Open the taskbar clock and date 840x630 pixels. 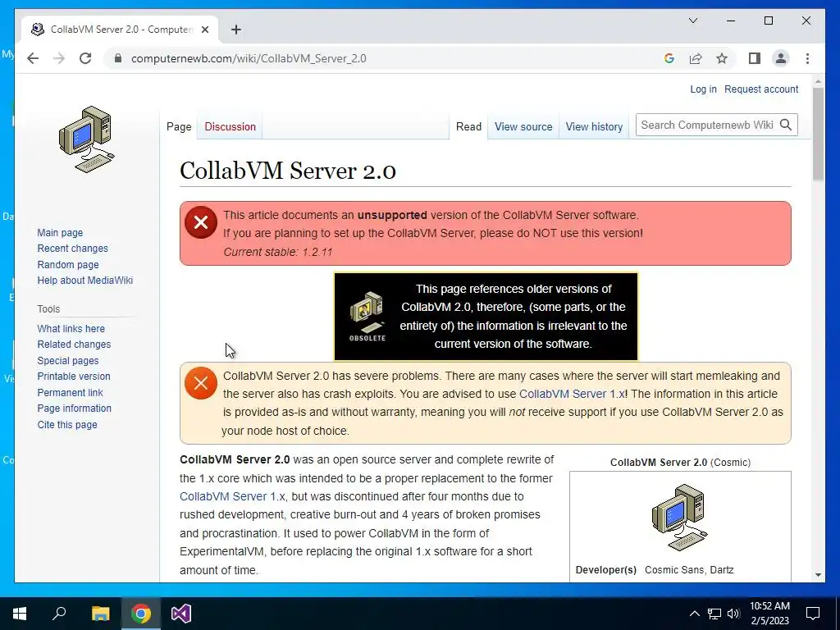click(769, 614)
